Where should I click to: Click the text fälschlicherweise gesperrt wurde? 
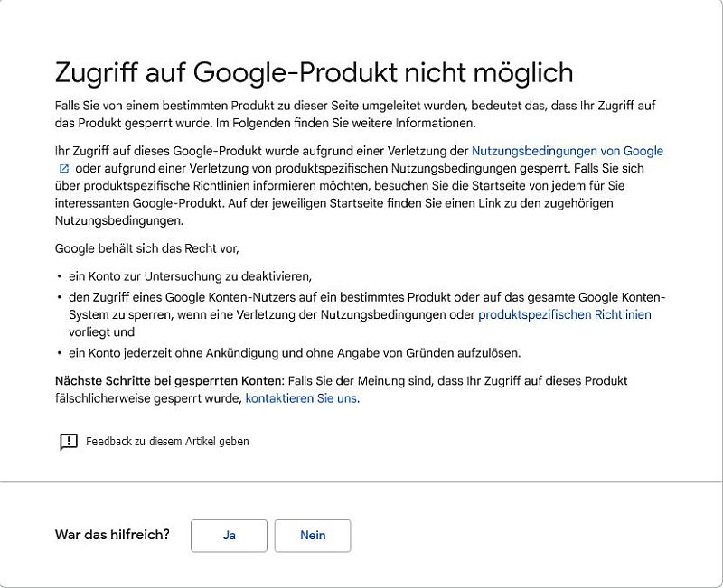pyautogui.click(x=148, y=397)
